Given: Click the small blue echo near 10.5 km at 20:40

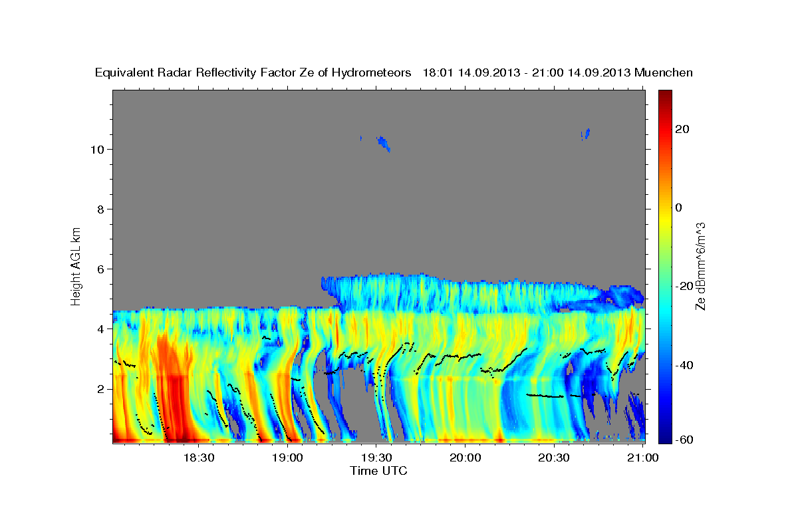Looking at the screenshot, I should [x=585, y=134].
